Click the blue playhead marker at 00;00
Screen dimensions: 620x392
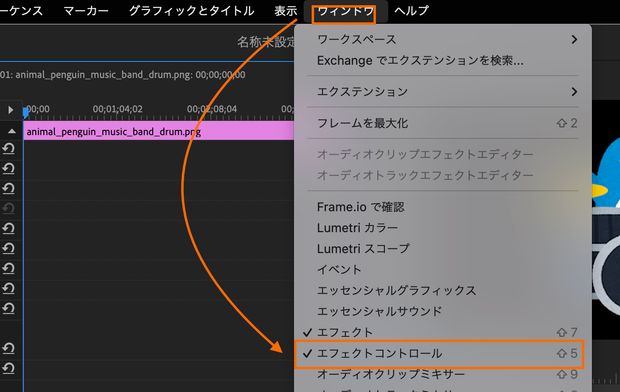26,112
